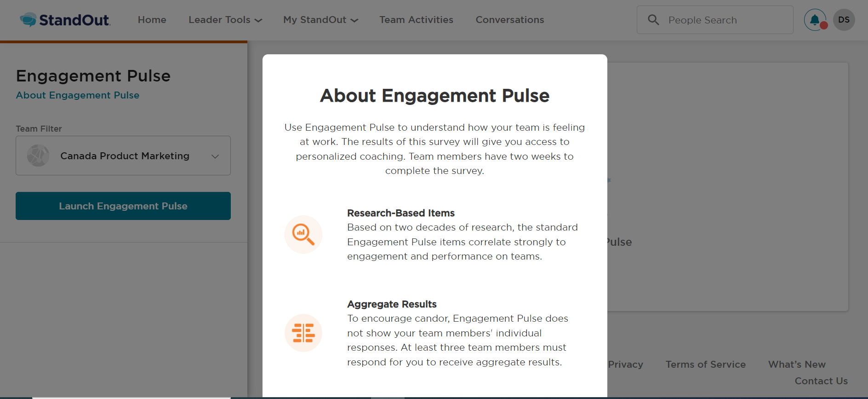The height and width of the screenshot is (399, 868).
Task: Open the Privacy footer link
Action: 625,364
